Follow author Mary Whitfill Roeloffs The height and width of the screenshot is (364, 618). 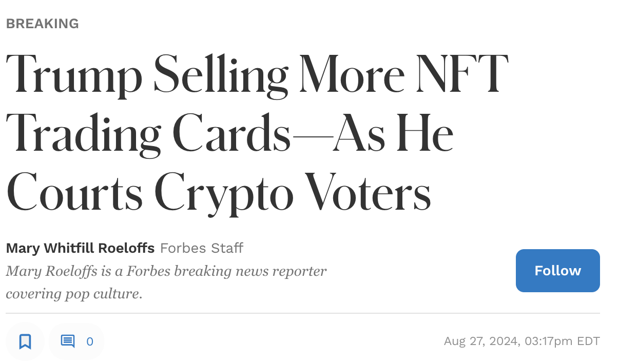pyautogui.click(x=557, y=271)
